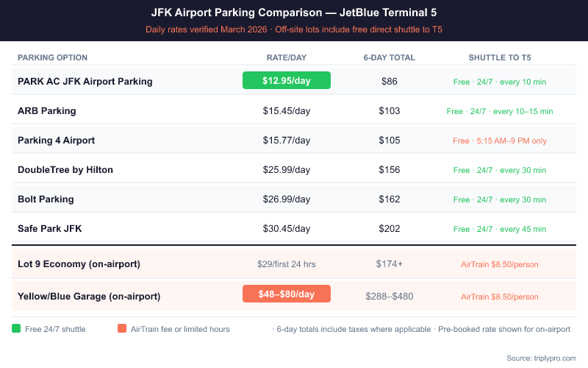Select Lot 9 Economy (on-airport) label
Viewport: 588px width, 368px height.
pos(79,263)
